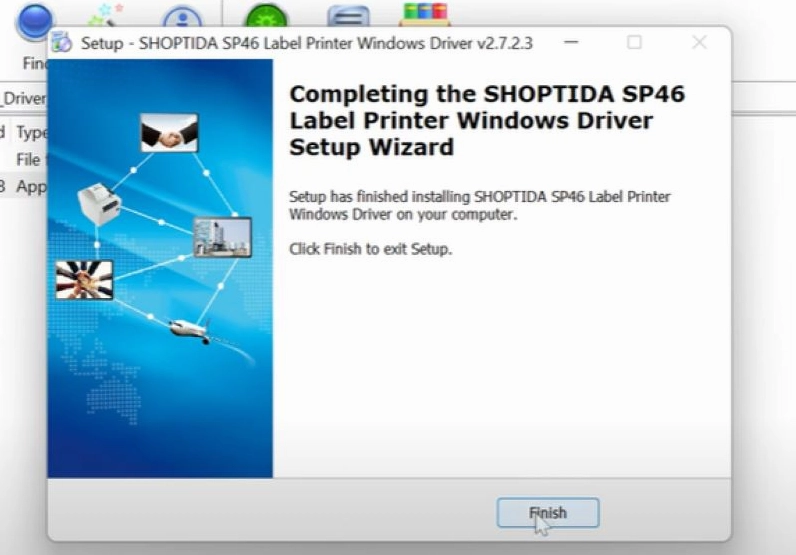
Task: Click the handshake picture in the banner
Action: click(169, 133)
